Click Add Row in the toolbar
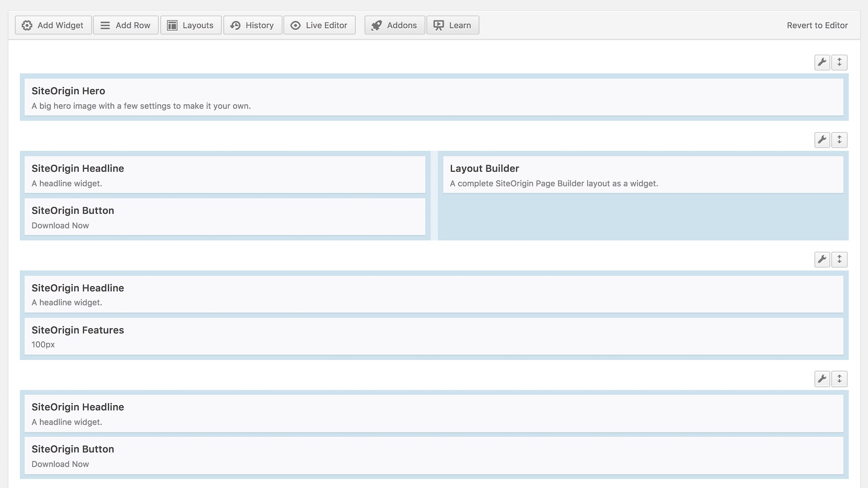The height and width of the screenshot is (488, 868). click(126, 25)
